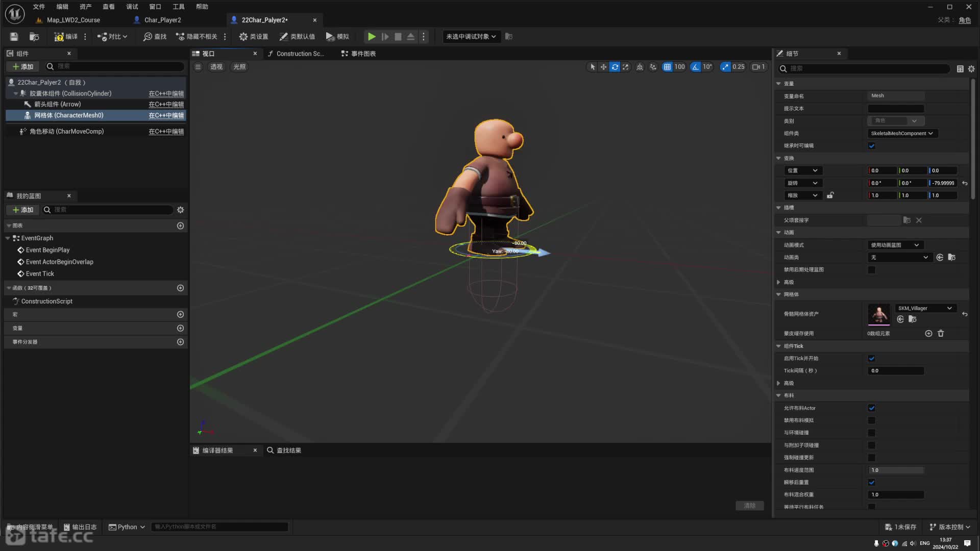Add a new event dispatcher with plus icon

click(180, 342)
